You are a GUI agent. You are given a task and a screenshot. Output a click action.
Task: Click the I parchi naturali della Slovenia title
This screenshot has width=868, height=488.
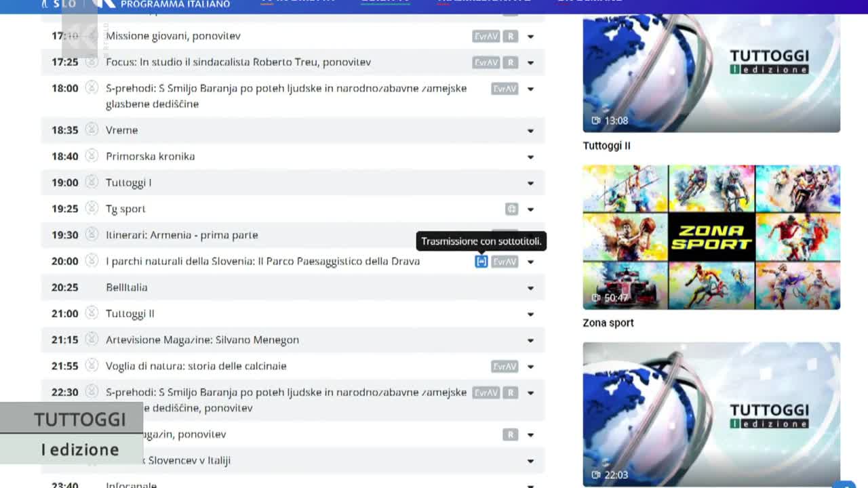click(262, 262)
